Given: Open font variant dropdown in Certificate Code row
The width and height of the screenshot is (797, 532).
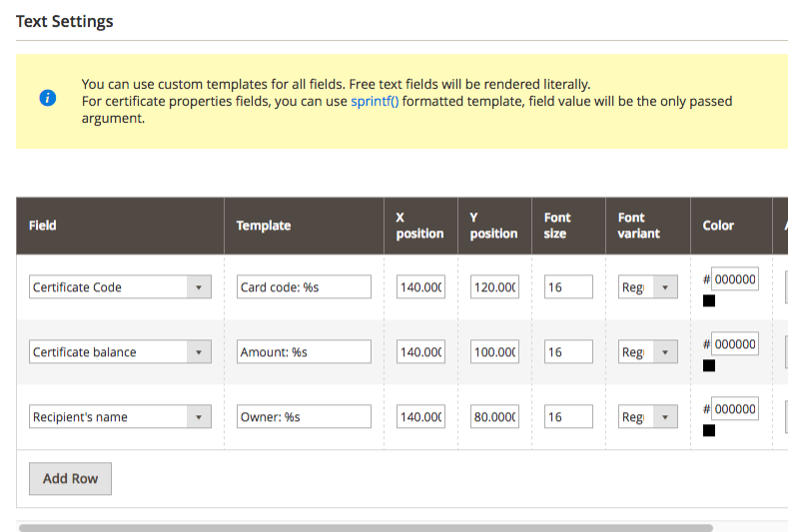Looking at the screenshot, I should 648,287.
